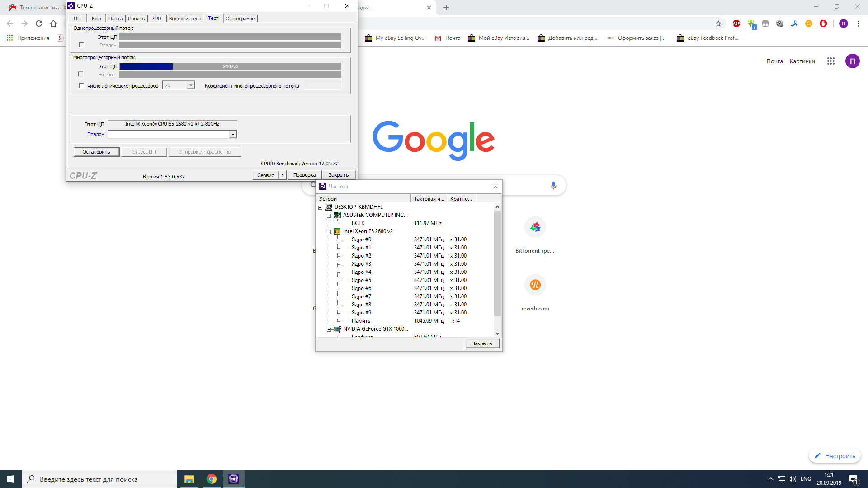Open the reverb.com shortcut tile

tap(535, 285)
